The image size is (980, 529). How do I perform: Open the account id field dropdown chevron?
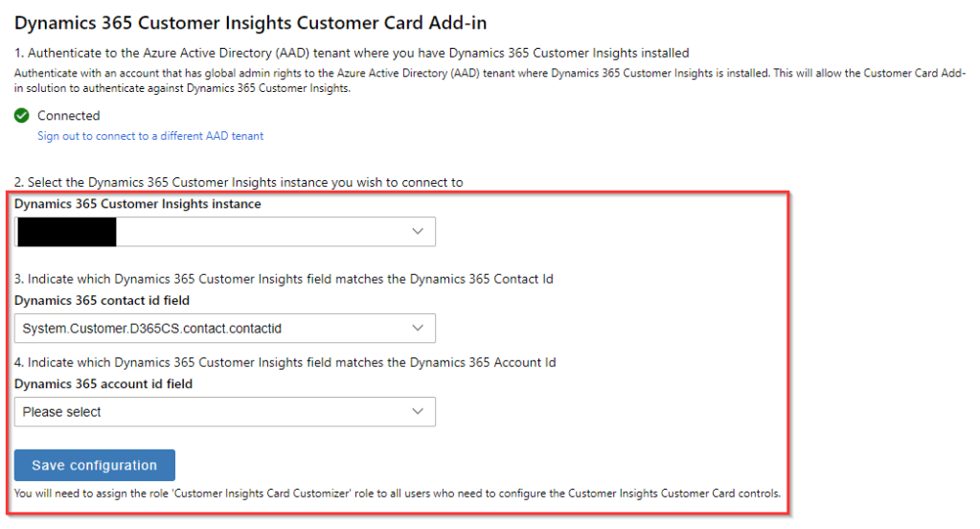(417, 411)
